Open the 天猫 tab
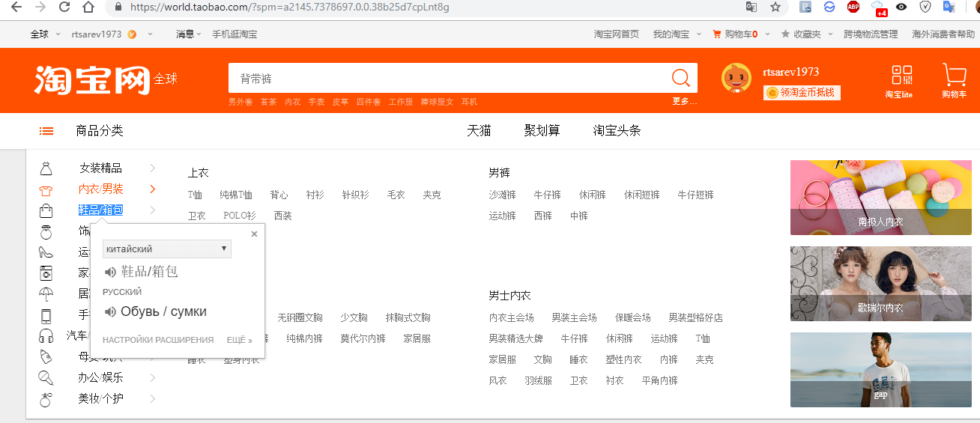 479,131
